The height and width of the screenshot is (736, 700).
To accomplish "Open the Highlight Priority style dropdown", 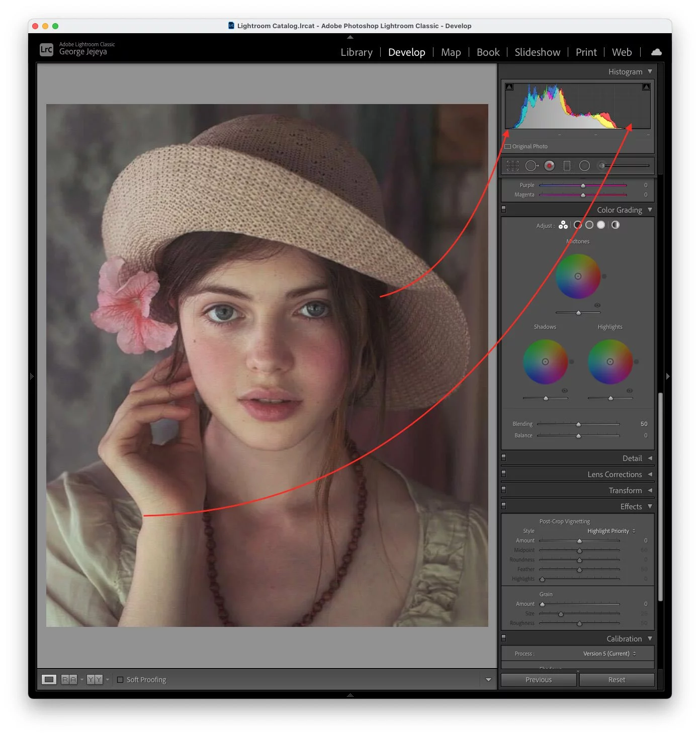I will pyautogui.click(x=611, y=531).
